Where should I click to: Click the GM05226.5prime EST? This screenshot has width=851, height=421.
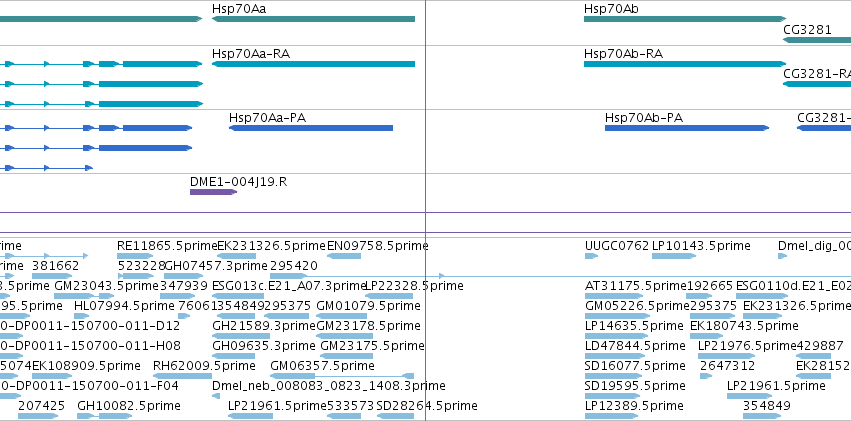click(x=618, y=316)
